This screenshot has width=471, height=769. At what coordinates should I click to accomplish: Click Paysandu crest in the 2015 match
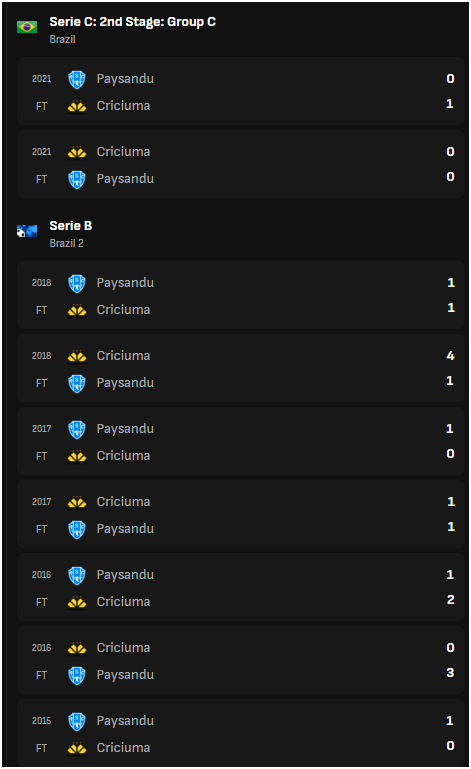click(x=77, y=721)
